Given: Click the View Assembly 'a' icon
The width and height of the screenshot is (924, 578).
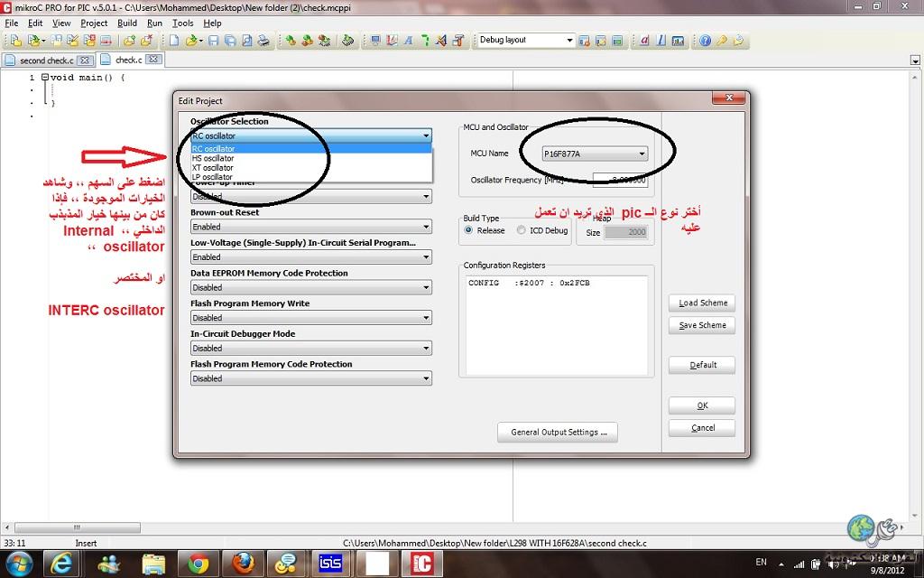Looking at the screenshot, I should [644, 41].
